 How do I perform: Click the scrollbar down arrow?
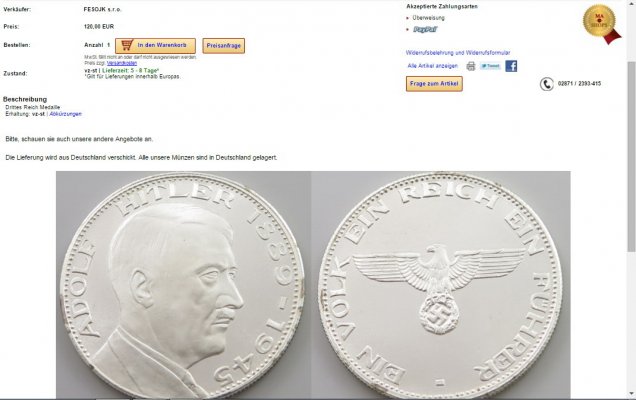(x=632, y=394)
